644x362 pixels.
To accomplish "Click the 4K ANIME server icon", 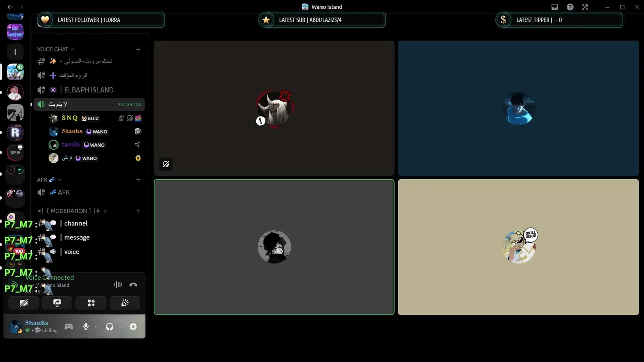I will [x=15, y=31].
